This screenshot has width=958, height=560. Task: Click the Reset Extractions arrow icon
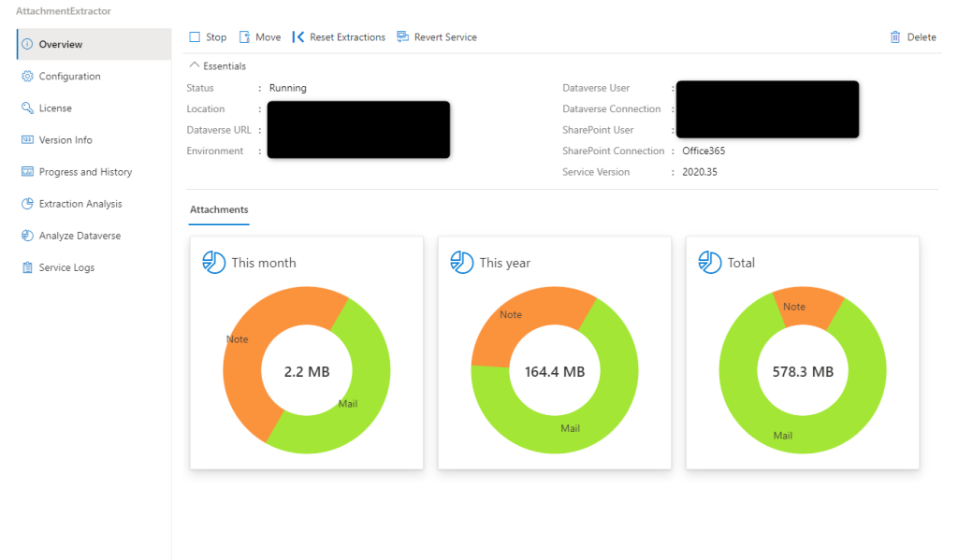click(x=298, y=37)
